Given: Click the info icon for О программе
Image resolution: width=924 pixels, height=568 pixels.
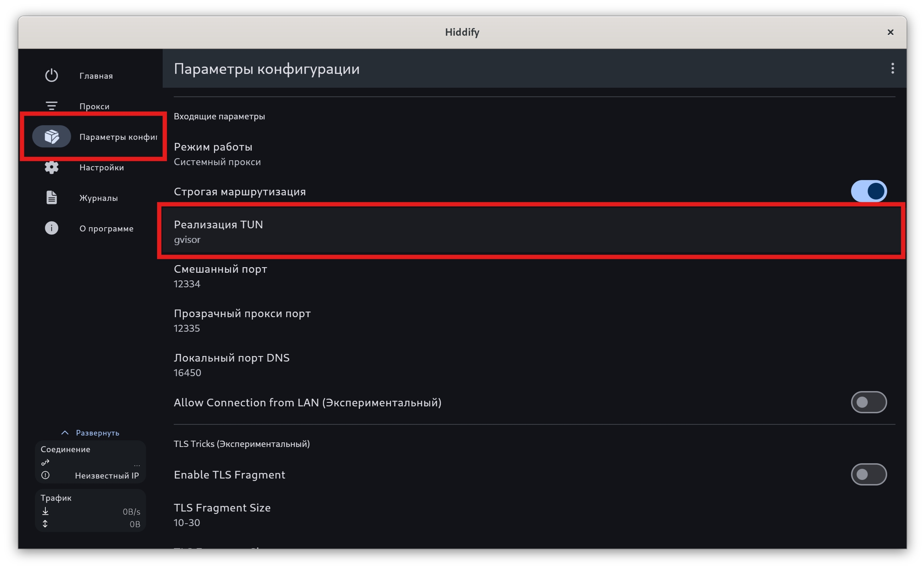Looking at the screenshot, I should pyautogui.click(x=51, y=228).
